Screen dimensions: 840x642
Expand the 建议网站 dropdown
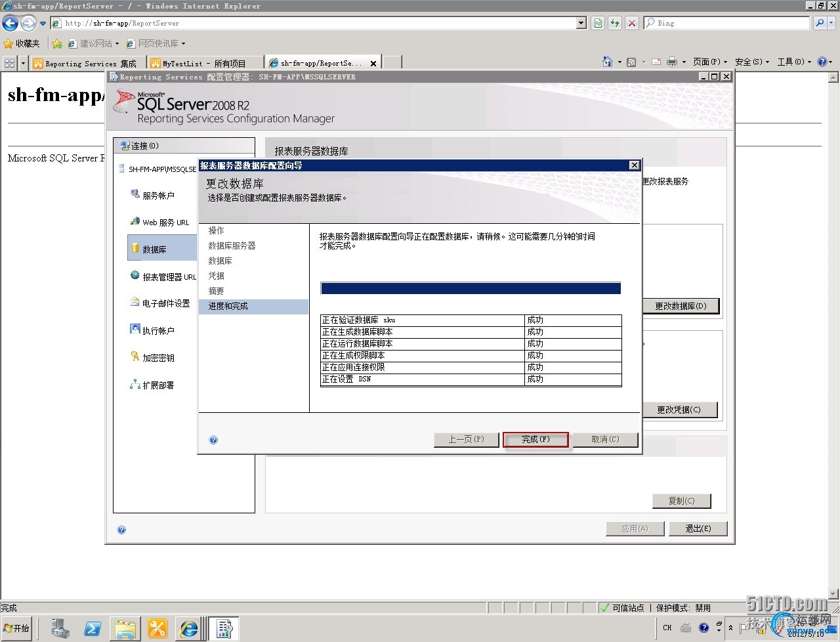(x=117, y=44)
